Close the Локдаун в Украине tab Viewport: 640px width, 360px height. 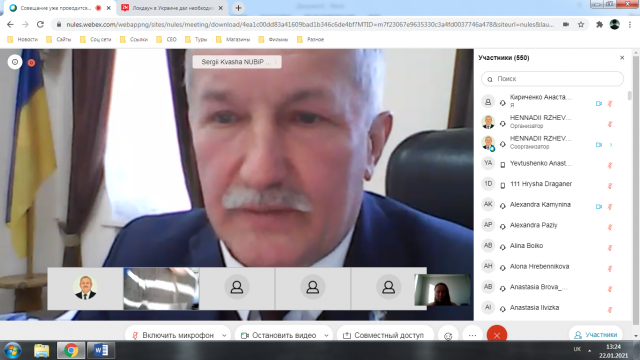(221, 8)
